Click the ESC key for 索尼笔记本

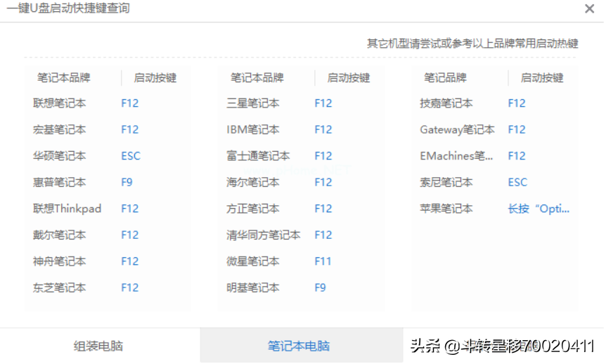(x=517, y=182)
